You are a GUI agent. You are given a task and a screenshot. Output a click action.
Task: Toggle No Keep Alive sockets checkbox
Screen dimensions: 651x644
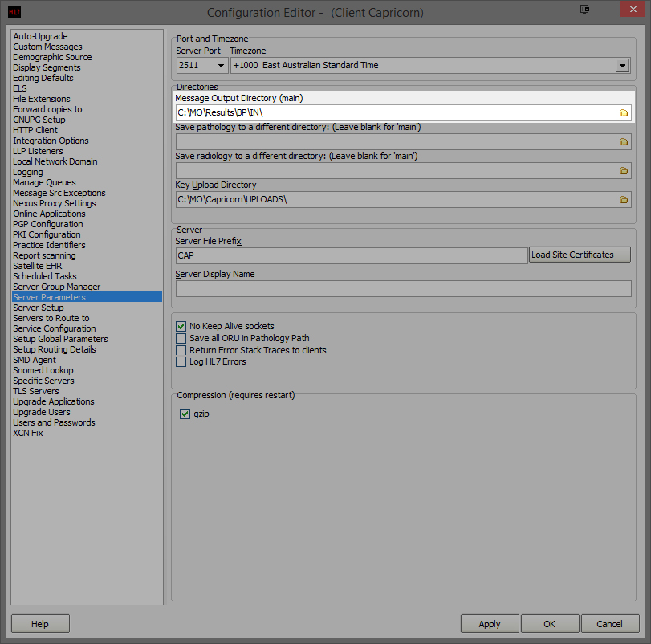181,326
